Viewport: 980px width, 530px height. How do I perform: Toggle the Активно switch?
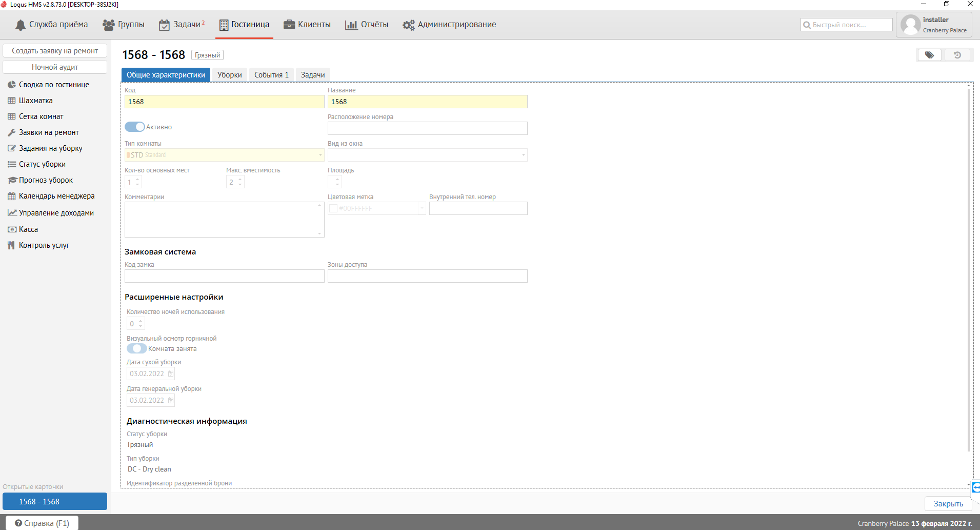(x=135, y=127)
